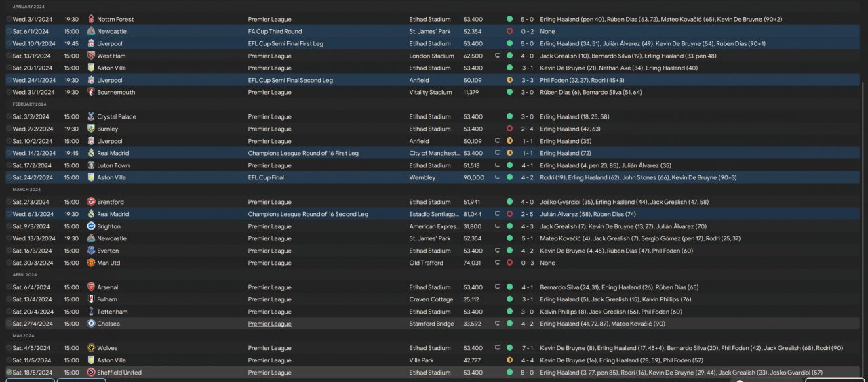Click the 11,379 attendance value
This screenshot has height=382, width=868.
tap(471, 92)
